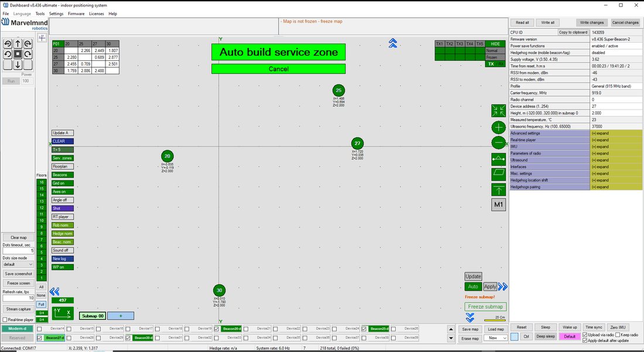Uncheck the Beacon30-d checkbox
Viewport: 644px width, 352px height.
pyautogui.click(x=128, y=337)
